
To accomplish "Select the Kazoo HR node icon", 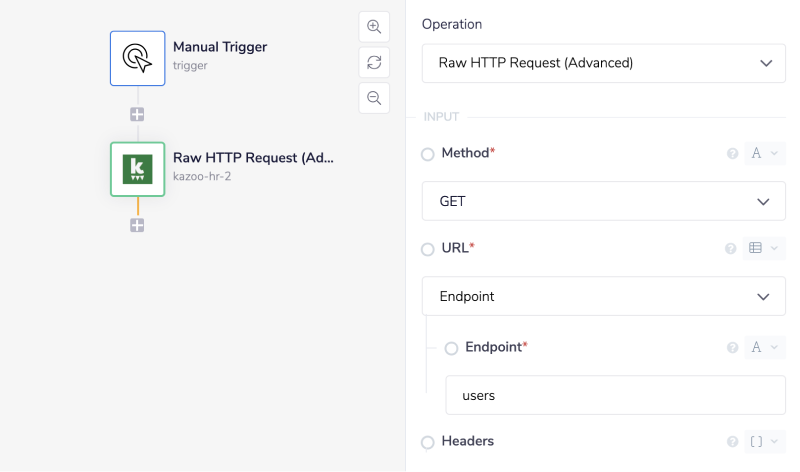I will pos(137,169).
